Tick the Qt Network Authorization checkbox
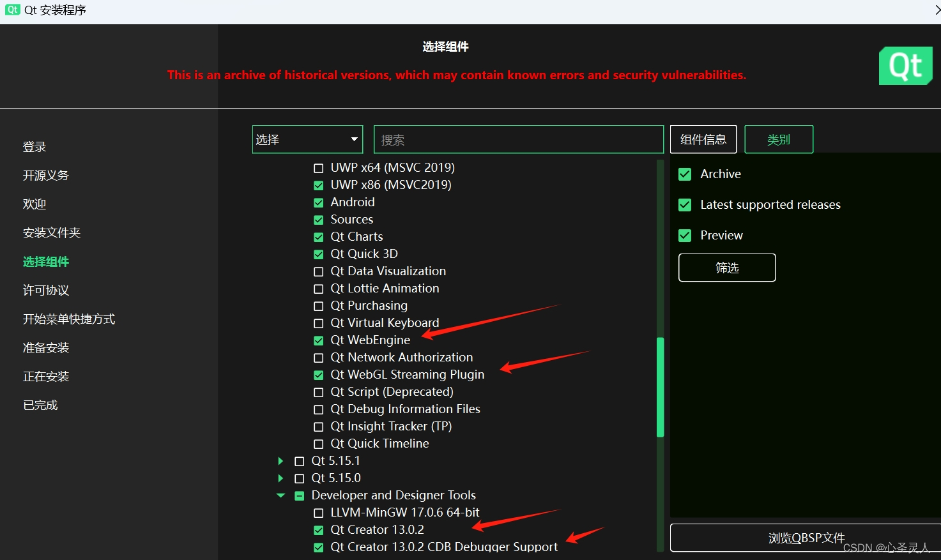Screen dimensions: 941x560 point(319,358)
